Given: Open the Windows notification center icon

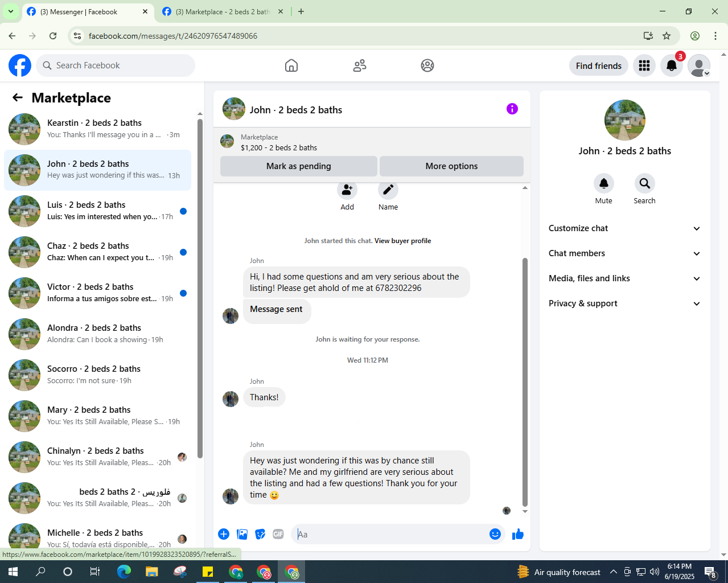Looking at the screenshot, I should coord(710,572).
